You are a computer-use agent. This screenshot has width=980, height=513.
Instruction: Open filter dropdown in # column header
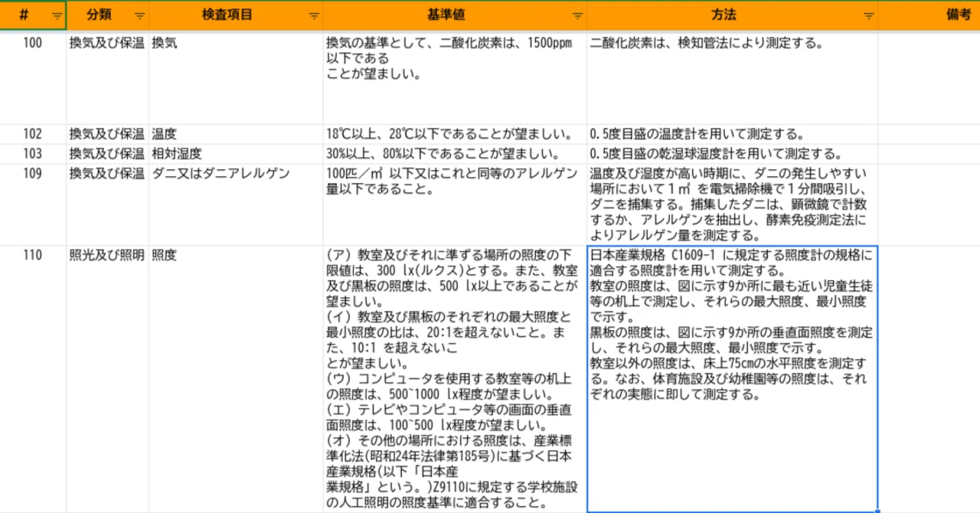57,15
